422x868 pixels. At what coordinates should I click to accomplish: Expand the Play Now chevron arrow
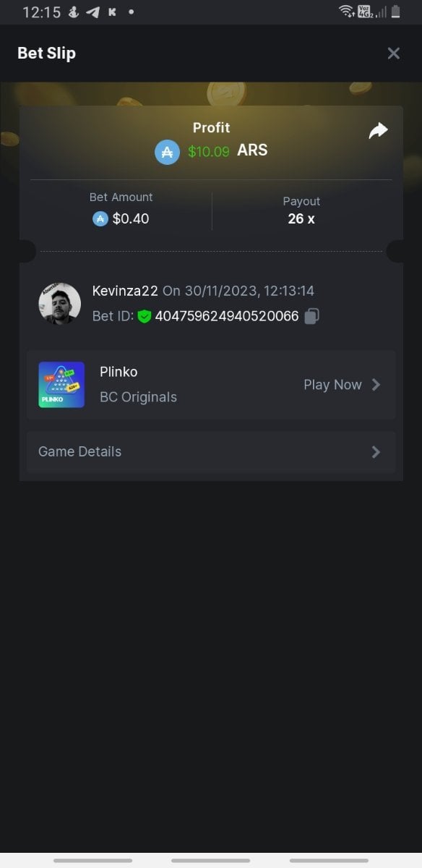coord(376,385)
